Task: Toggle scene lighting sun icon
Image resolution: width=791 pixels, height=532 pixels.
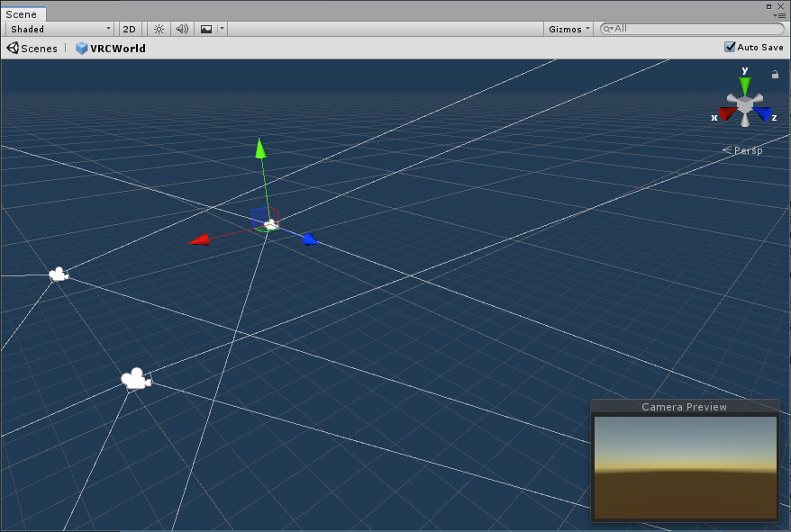Action: pyautogui.click(x=159, y=29)
